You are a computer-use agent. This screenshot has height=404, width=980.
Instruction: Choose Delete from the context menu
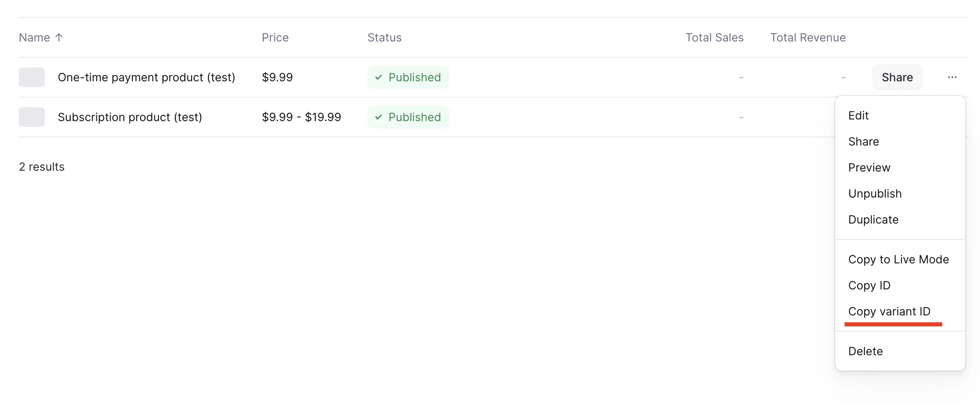866,352
